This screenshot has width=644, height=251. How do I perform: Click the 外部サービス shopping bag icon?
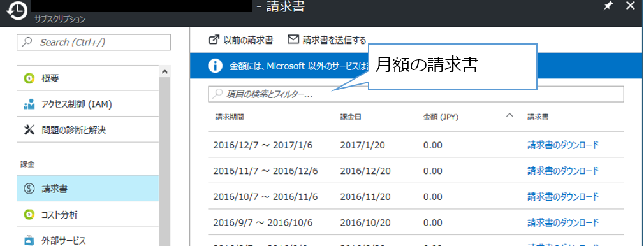coord(29,240)
